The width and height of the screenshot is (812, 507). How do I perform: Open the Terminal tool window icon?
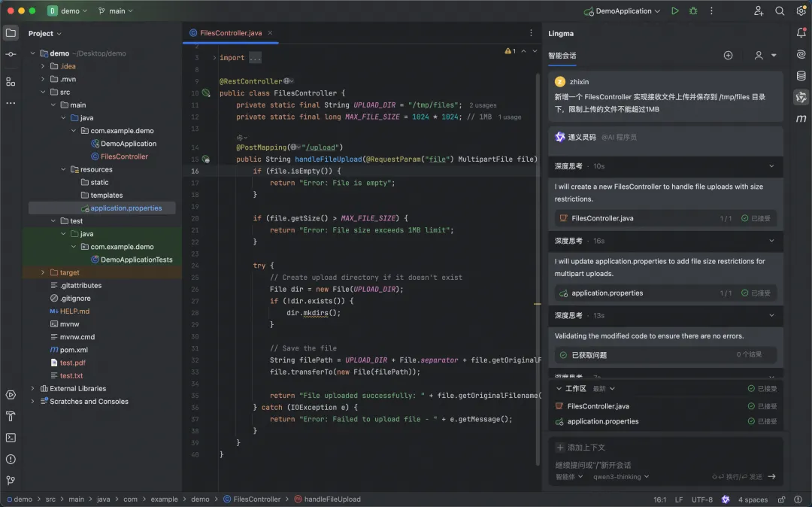(x=11, y=438)
